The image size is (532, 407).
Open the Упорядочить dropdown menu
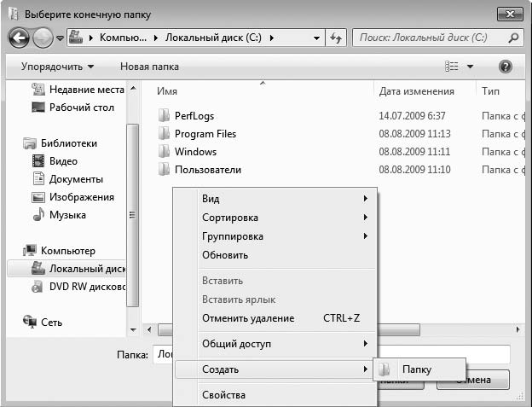[58, 67]
